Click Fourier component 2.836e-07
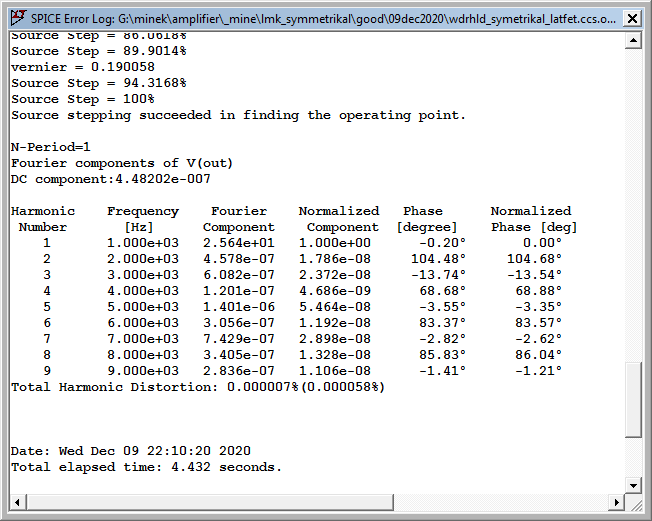Viewport: 652px width, 521px height. point(239,371)
